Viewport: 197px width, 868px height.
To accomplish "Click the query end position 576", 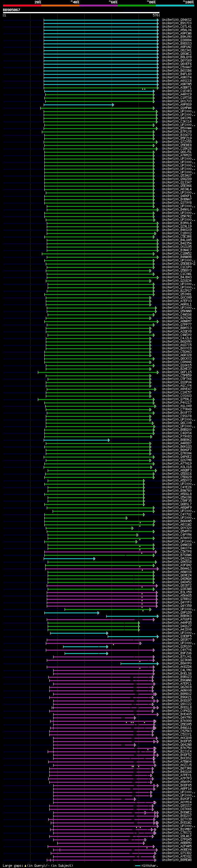I will pos(155,15).
